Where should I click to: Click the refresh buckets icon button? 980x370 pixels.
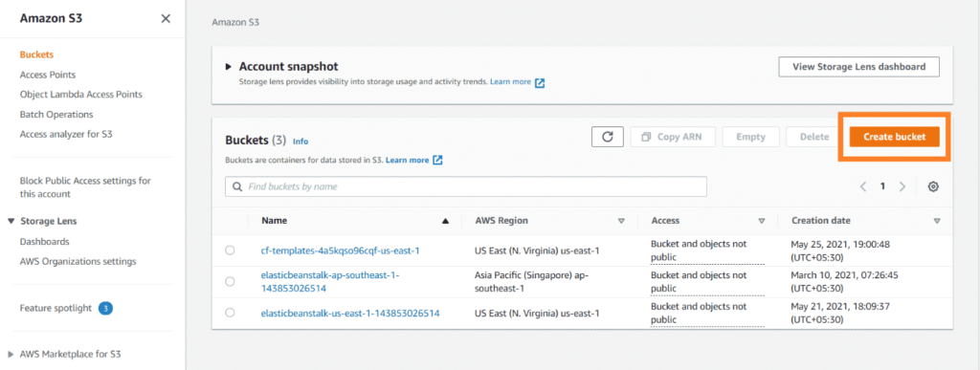[x=607, y=137]
